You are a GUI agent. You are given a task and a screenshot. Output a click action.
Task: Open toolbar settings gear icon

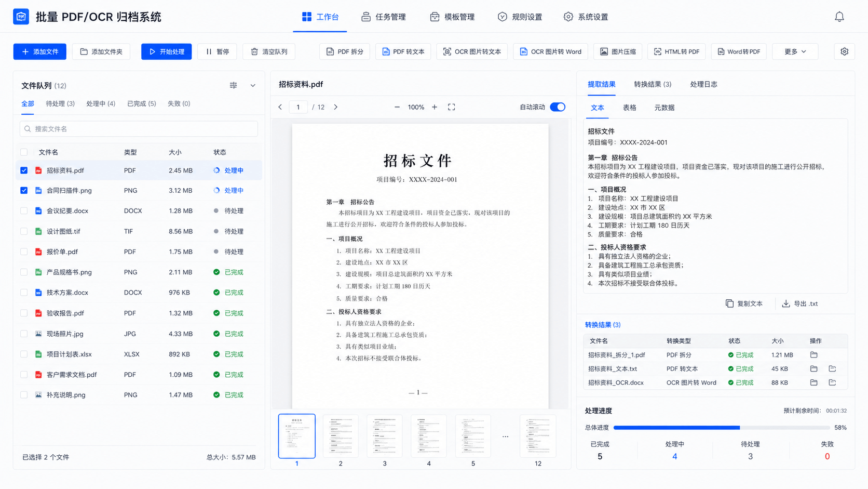[x=844, y=51]
